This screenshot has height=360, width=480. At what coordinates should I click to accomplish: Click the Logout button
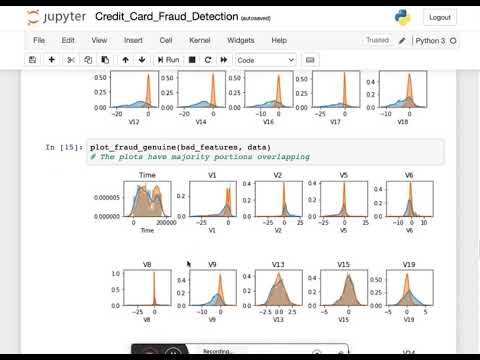(x=440, y=17)
